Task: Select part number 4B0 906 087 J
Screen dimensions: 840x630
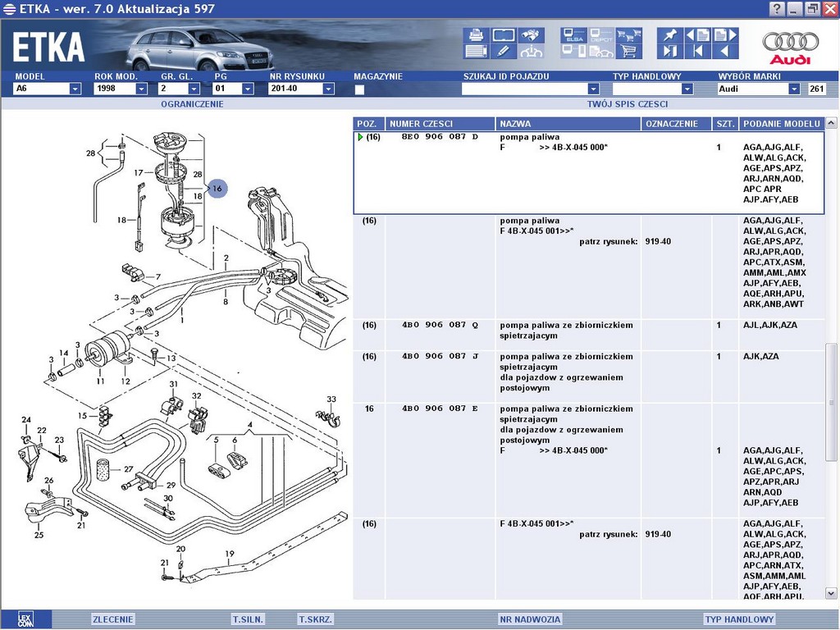Action: coord(440,356)
